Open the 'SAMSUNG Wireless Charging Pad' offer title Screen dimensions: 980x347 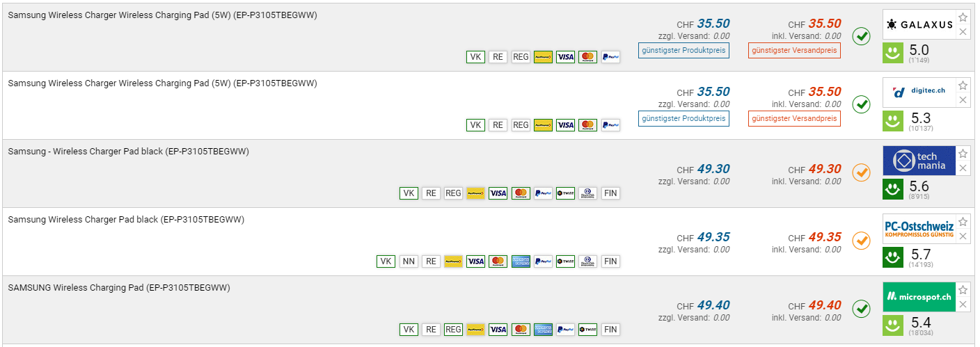[x=118, y=288]
